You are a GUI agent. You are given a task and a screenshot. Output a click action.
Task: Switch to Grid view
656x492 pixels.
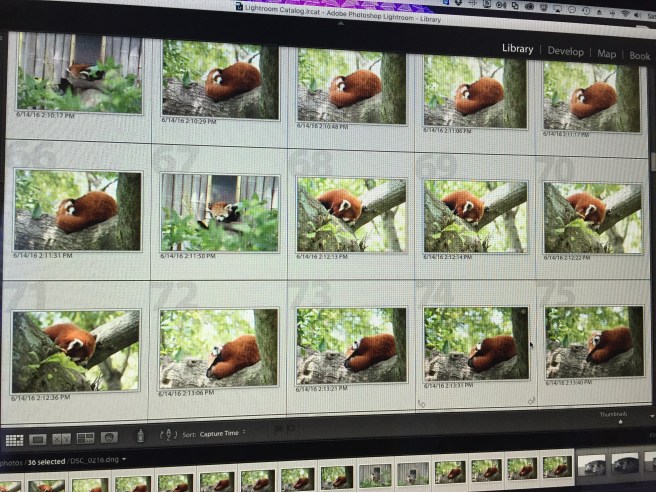tap(14, 439)
